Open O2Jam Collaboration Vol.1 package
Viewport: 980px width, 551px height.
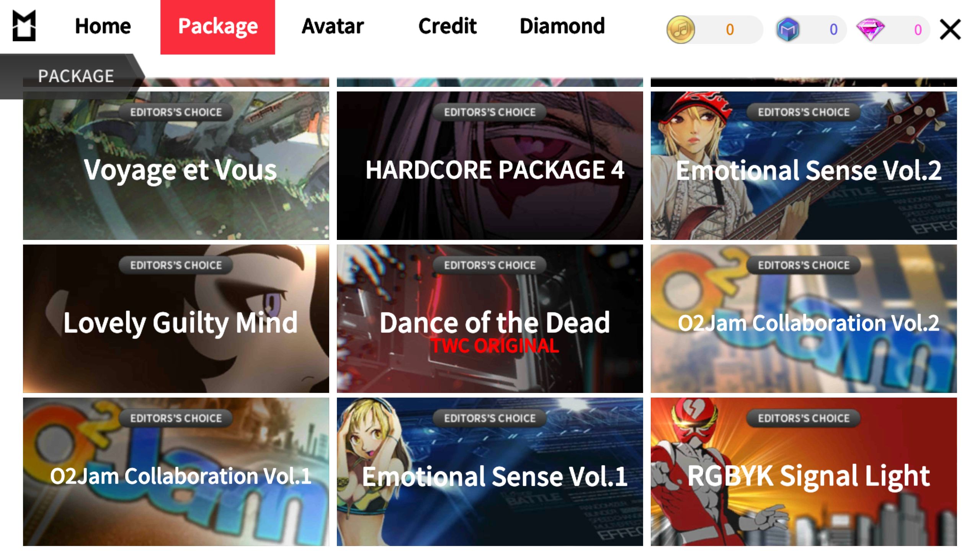[176, 472]
